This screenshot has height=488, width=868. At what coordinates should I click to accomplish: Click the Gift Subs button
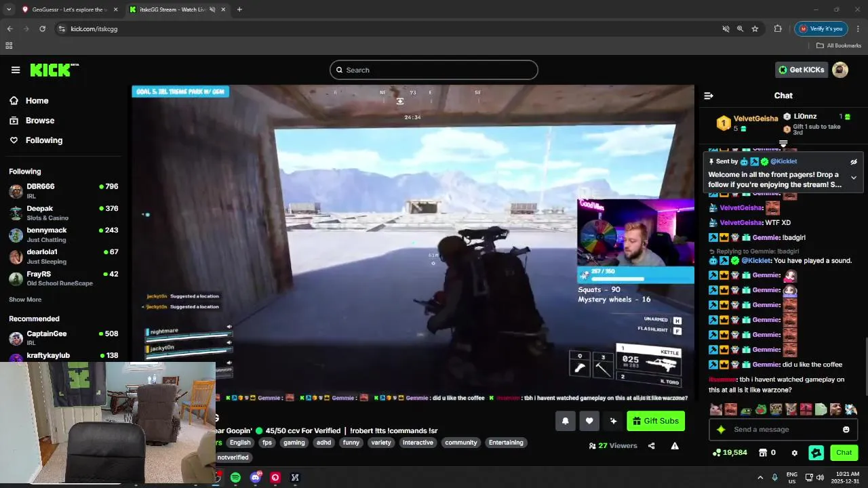pyautogui.click(x=656, y=421)
